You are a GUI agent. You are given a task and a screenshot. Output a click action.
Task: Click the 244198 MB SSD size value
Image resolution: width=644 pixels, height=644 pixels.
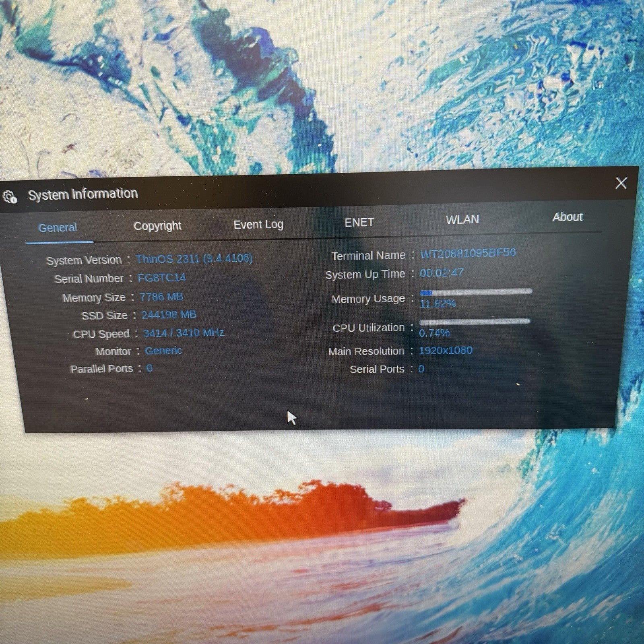tap(169, 315)
